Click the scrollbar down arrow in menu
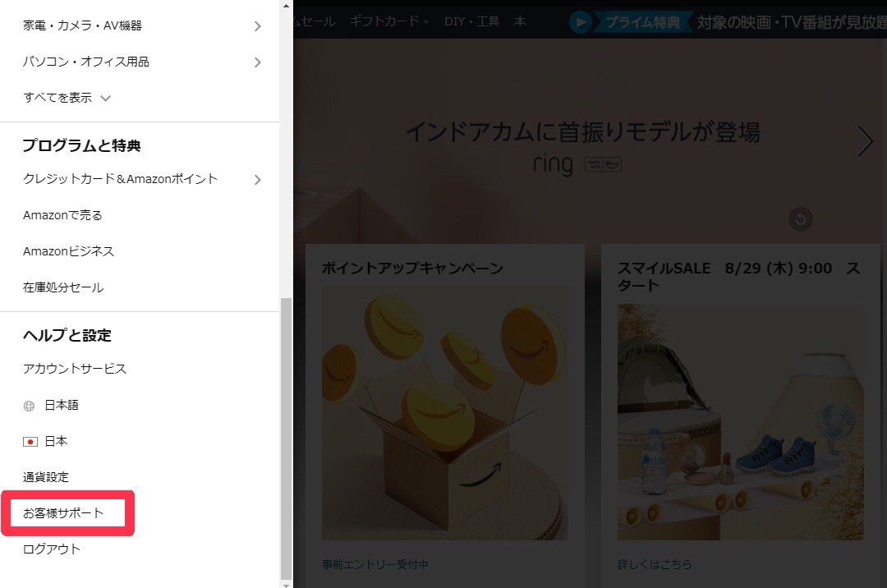The width and height of the screenshot is (887, 588). click(x=286, y=584)
